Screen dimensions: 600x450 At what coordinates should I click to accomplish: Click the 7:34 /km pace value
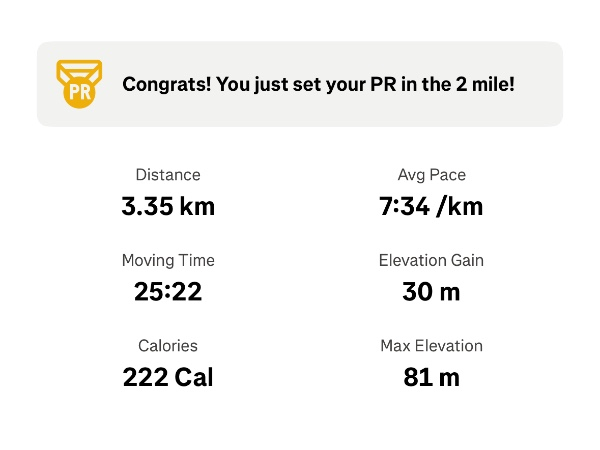431,207
